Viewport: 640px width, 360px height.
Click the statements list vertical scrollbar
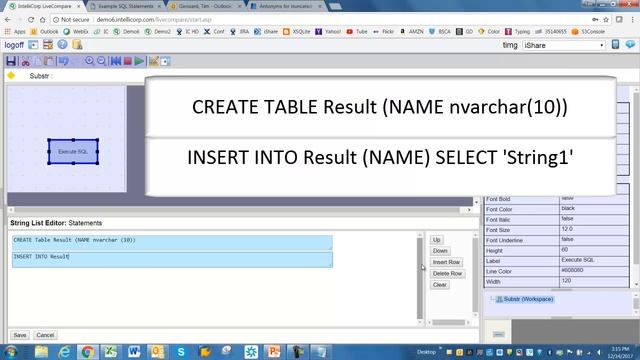tap(420, 278)
